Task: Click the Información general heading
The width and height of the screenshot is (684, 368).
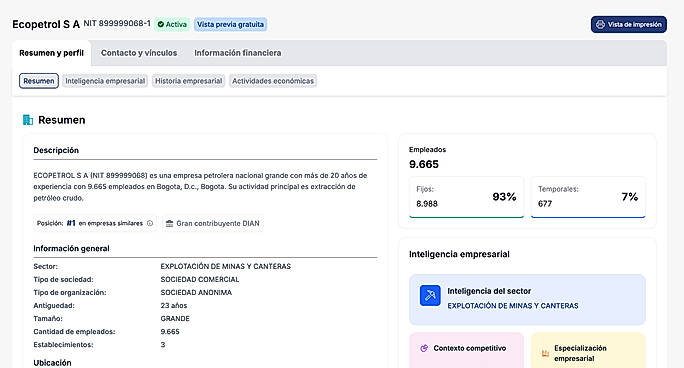Action: (x=71, y=249)
